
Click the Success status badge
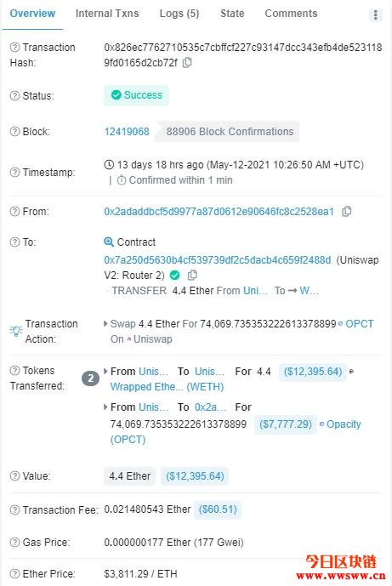pyautogui.click(x=136, y=95)
